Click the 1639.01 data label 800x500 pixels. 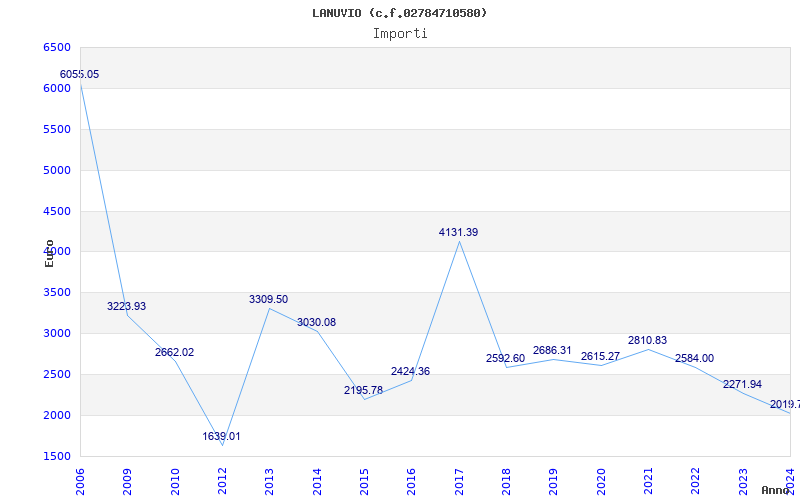pos(221,437)
